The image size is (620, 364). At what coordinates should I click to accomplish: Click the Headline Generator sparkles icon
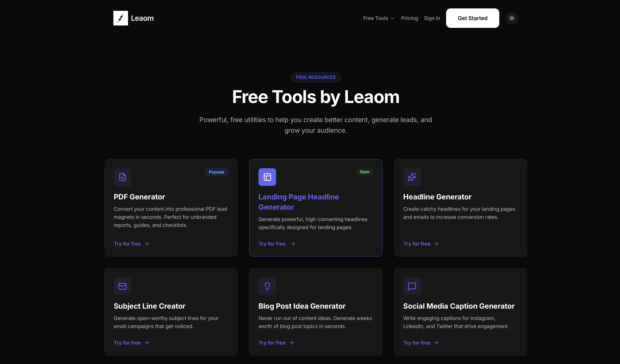point(412,177)
